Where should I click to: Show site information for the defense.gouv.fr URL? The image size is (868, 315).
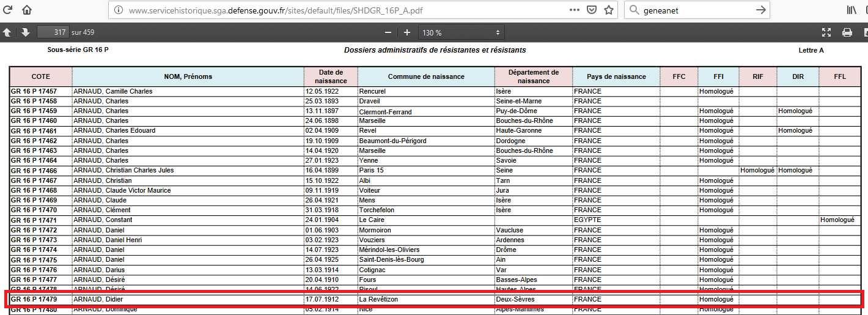[x=118, y=10]
